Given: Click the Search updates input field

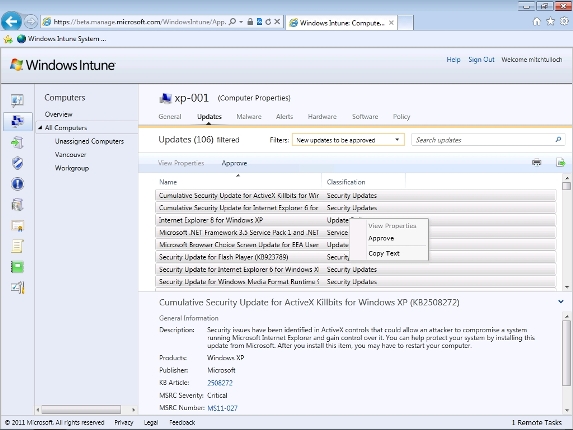Looking at the screenshot, I should [x=488, y=140].
